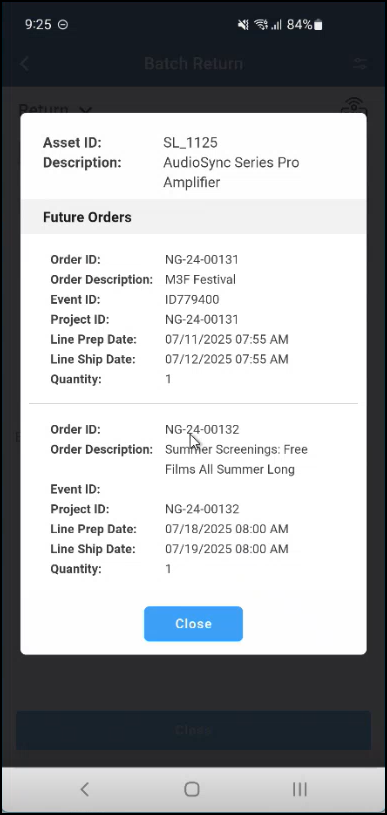Tap event ID ID779400
Screen dimensions: 387x815
(x=192, y=299)
